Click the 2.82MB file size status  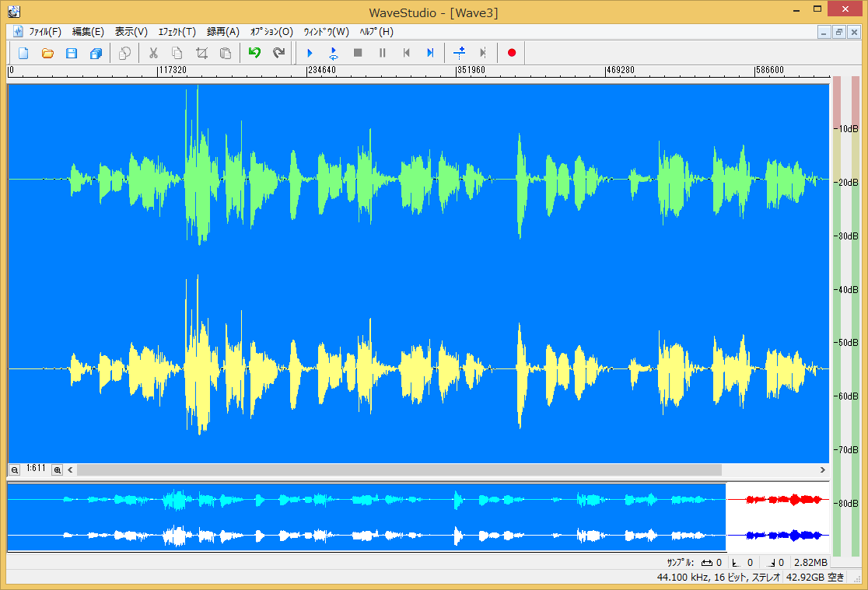pyautogui.click(x=810, y=562)
